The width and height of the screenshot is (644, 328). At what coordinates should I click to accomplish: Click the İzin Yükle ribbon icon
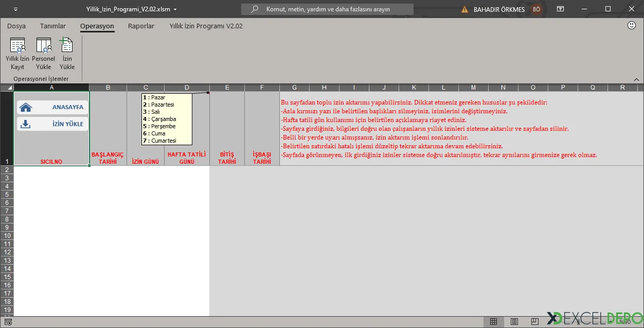pyautogui.click(x=67, y=53)
